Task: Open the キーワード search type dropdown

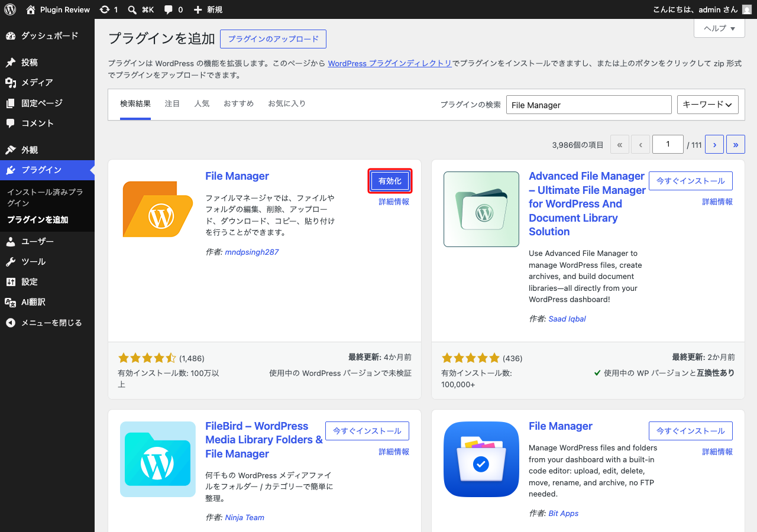Action: point(708,105)
